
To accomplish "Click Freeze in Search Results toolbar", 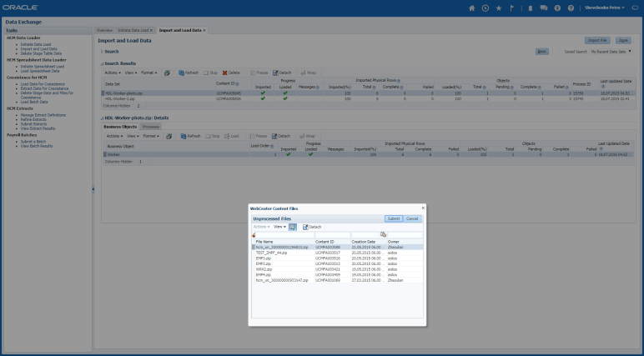I will (x=259, y=73).
